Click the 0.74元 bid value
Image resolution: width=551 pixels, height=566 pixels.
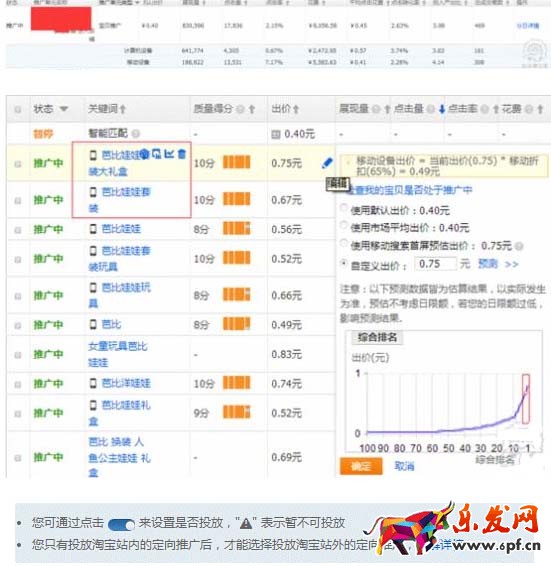click(x=286, y=383)
